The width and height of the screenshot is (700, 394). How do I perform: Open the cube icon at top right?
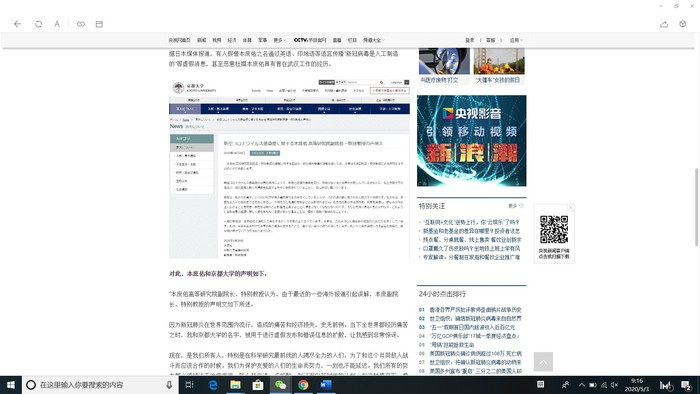point(683,24)
